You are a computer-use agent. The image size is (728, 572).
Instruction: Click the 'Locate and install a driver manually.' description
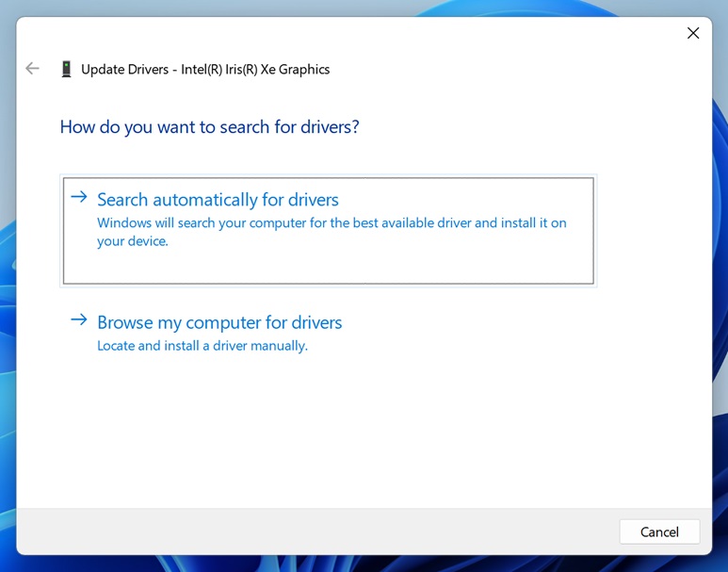pos(202,346)
